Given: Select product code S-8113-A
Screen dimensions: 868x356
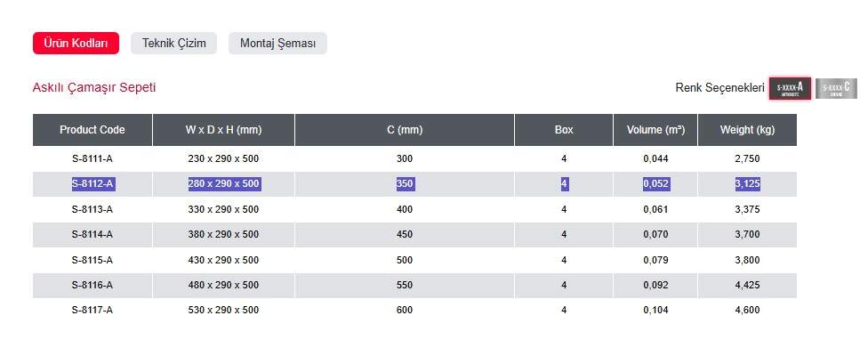Looking at the screenshot, I should pos(92,209).
